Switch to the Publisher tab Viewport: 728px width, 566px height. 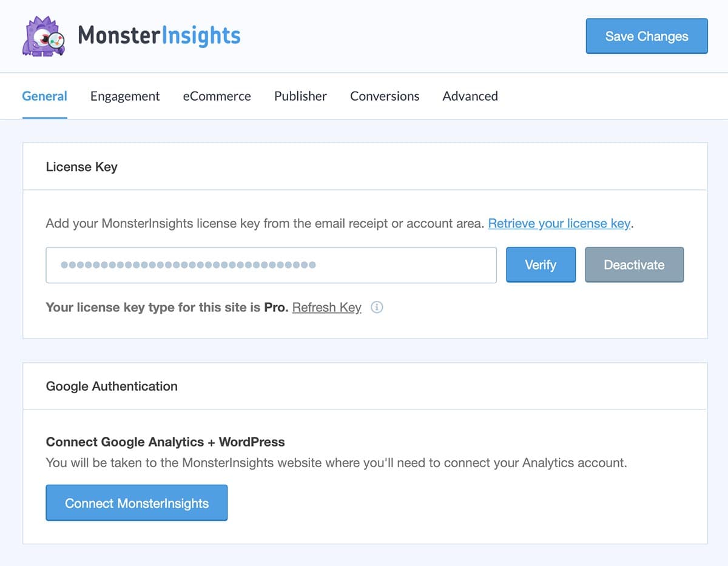[x=300, y=96]
